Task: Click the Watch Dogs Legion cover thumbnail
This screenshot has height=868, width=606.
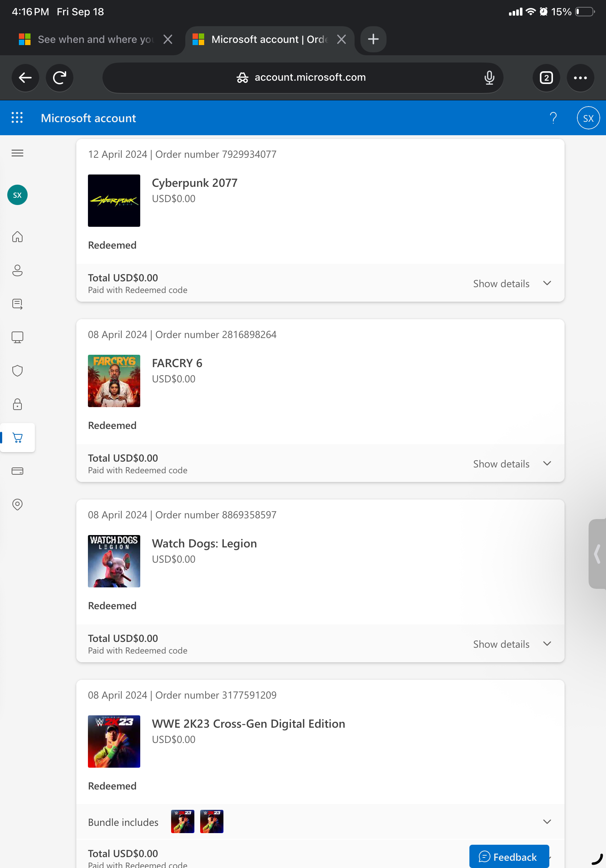Action: click(114, 562)
